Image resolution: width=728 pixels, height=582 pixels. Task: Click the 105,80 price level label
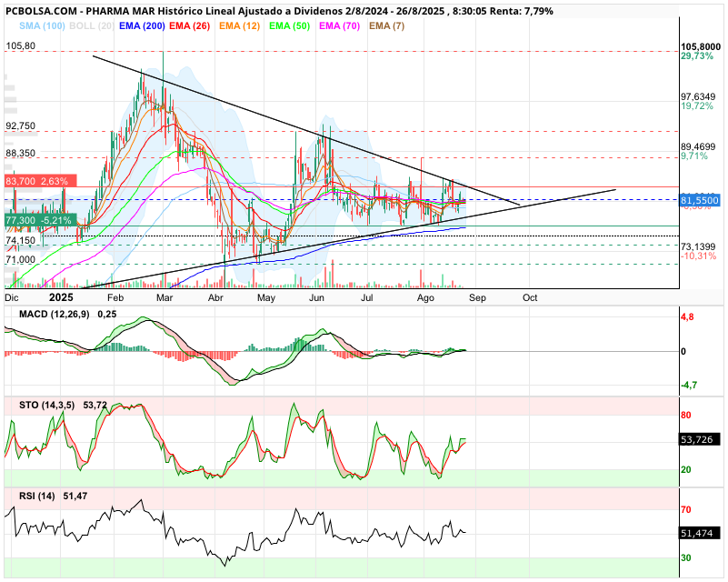(x=20, y=46)
